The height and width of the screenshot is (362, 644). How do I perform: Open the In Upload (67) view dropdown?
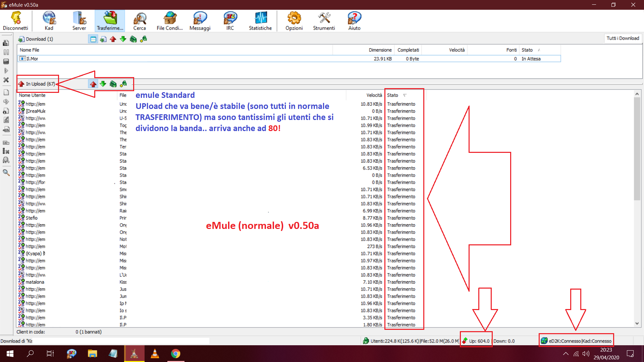click(x=37, y=84)
